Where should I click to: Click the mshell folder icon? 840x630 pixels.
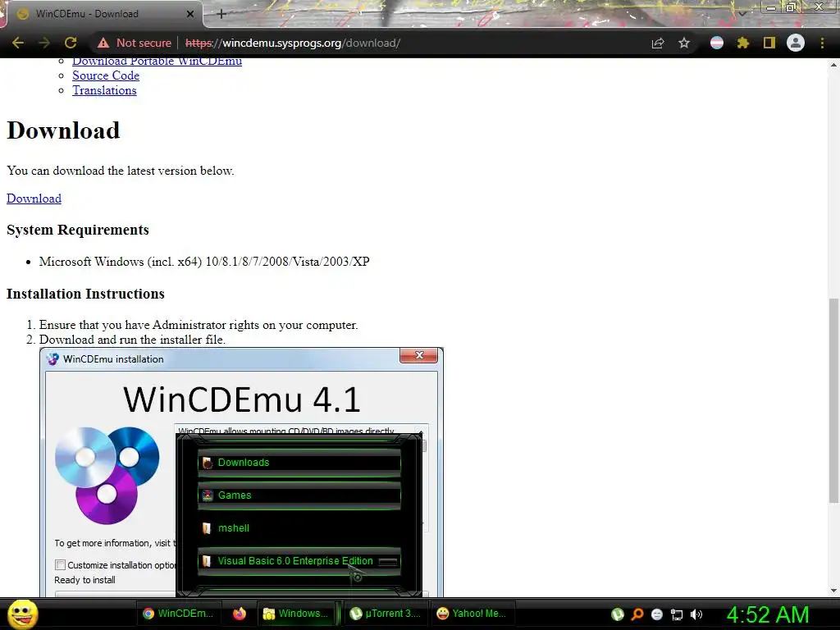[x=207, y=528]
